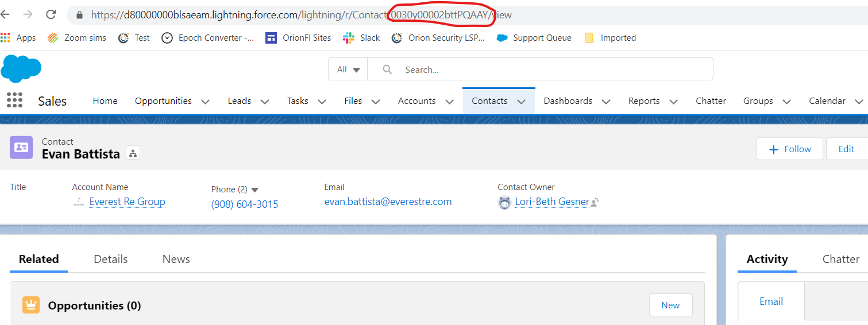Screen dimensions: 868x325
Task: Open the Leads navigation tab
Action: [239, 101]
